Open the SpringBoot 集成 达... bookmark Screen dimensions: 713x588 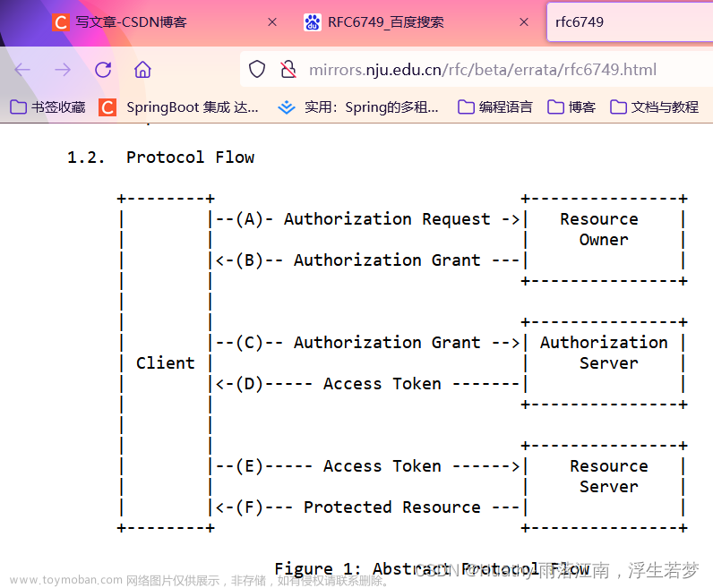pyautogui.click(x=179, y=107)
